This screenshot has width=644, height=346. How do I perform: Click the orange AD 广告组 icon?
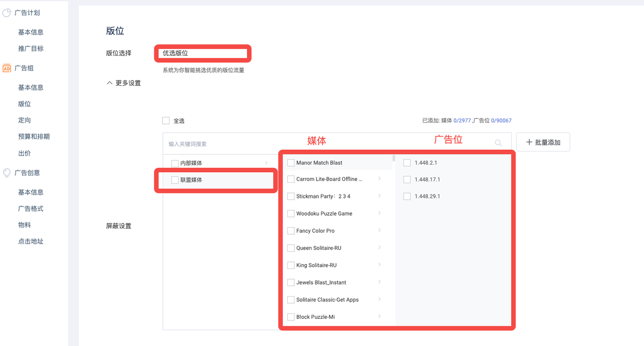(x=7, y=68)
